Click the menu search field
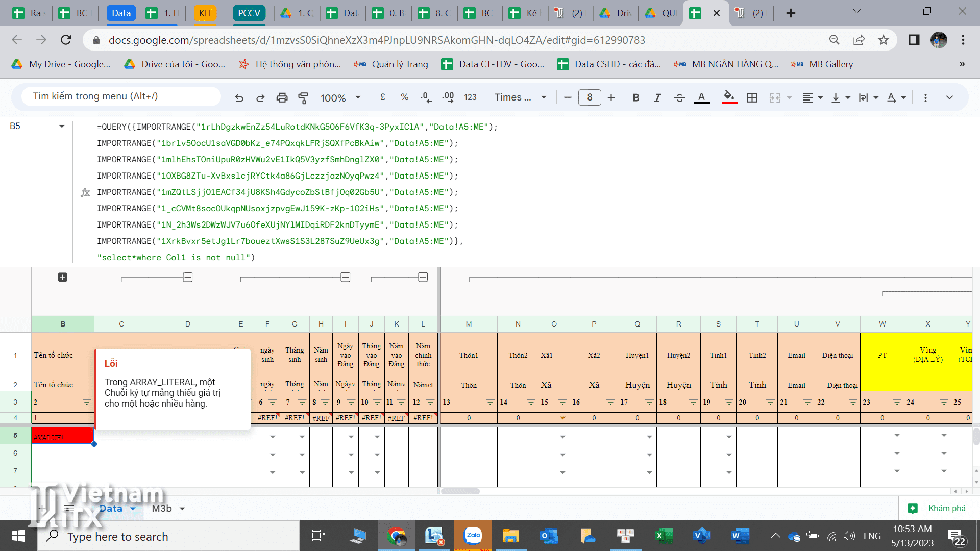The width and height of the screenshot is (980, 551). point(121,96)
